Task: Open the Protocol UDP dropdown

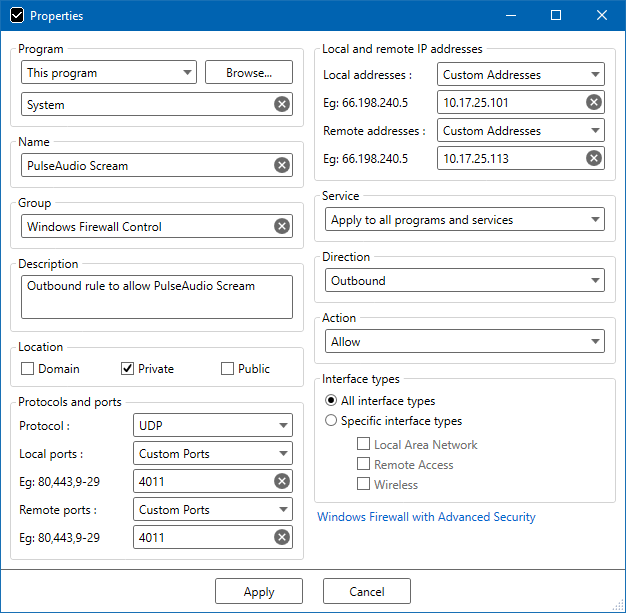Action: (213, 425)
